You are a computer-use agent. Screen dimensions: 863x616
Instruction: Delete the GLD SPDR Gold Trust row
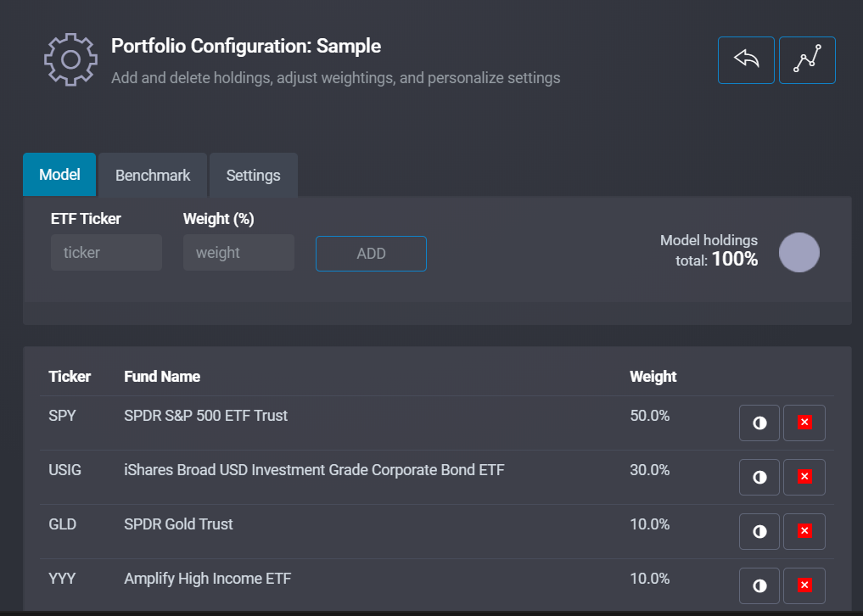[x=804, y=531]
